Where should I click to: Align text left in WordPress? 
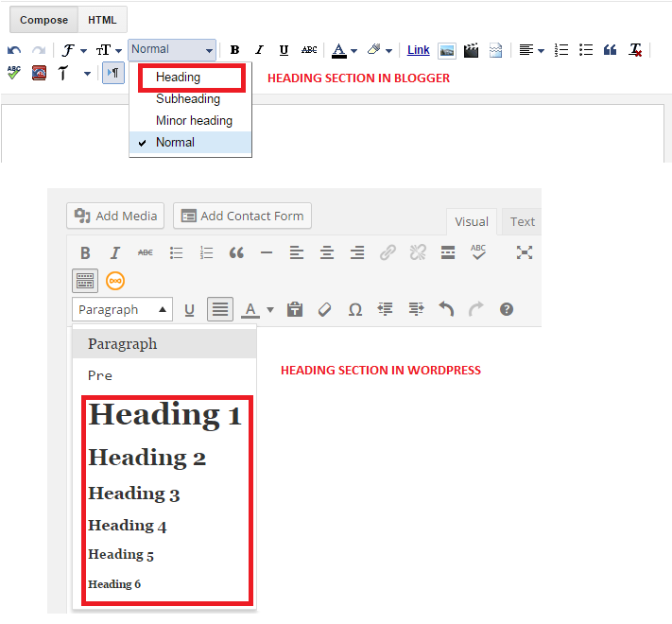[x=297, y=252]
